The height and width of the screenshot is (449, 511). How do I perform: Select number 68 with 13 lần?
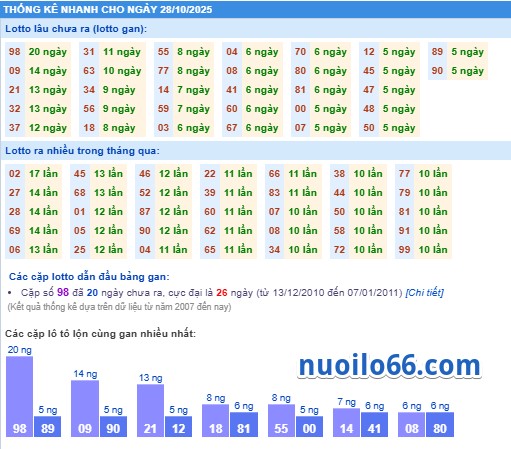click(x=80, y=193)
